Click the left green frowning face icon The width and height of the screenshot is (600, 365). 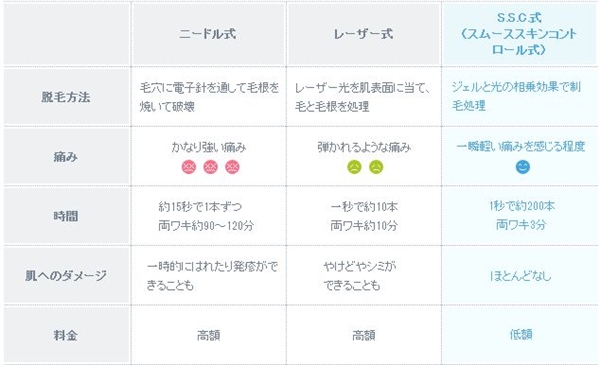click(x=354, y=167)
